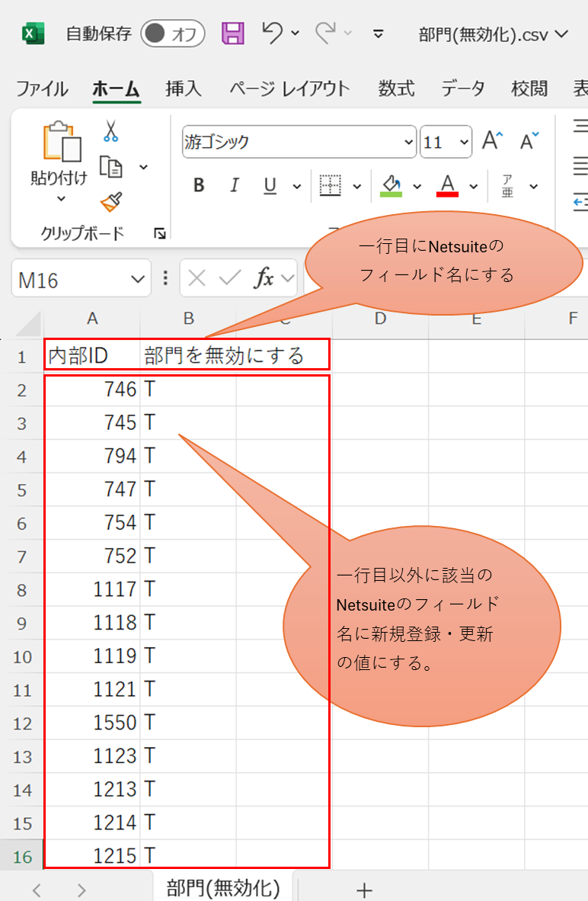Select the ホーム ribbon tab
This screenshot has height=901, width=588.
coord(116,88)
